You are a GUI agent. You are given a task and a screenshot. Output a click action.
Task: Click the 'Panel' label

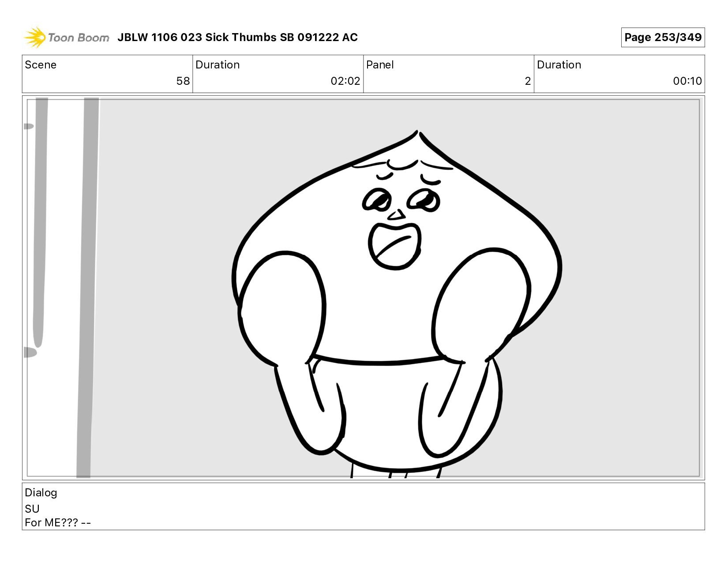(x=380, y=65)
